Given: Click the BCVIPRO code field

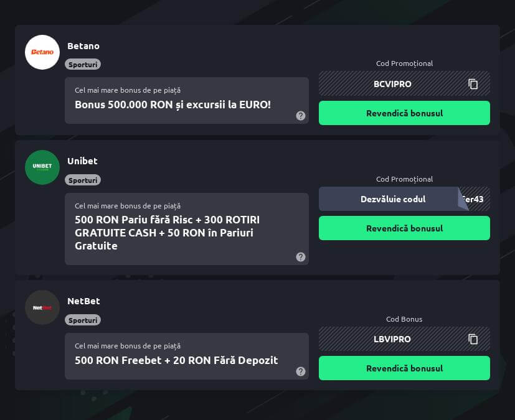Looking at the screenshot, I should pos(404,83).
